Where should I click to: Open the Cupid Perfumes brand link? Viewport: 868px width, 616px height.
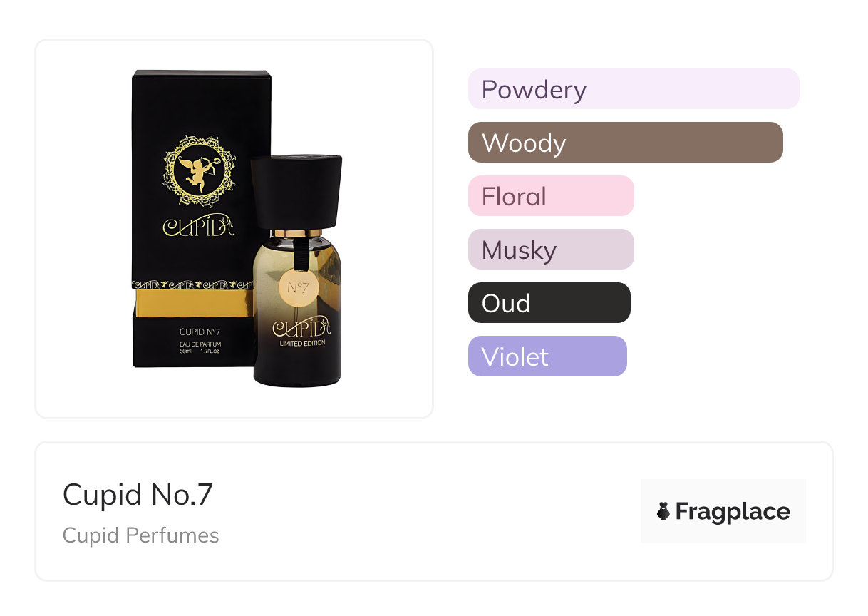pyautogui.click(x=140, y=535)
